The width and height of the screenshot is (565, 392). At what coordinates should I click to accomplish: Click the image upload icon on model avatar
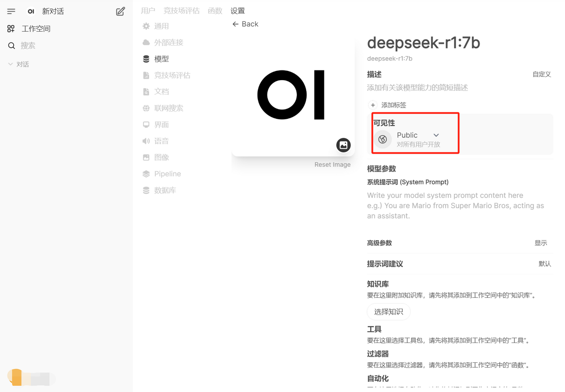[x=343, y=145]
